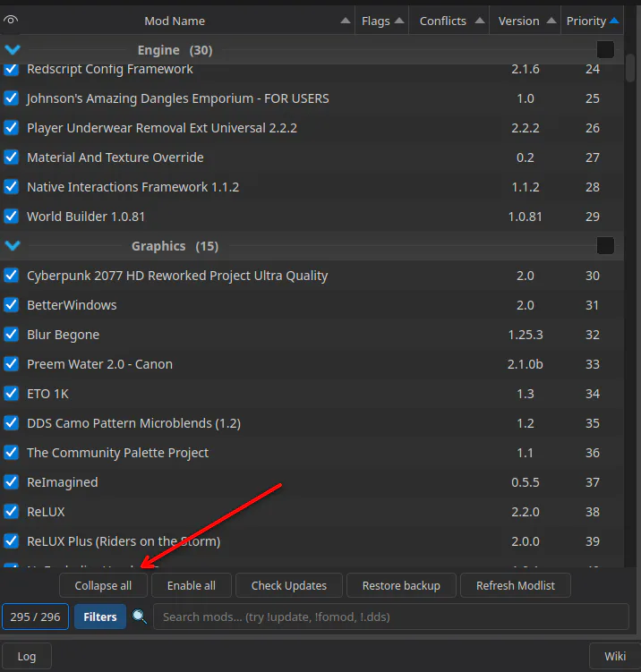This screenshot has height=672, width=641.
Task: Select the ETO 1K mod name
Action: pos(47,394)
